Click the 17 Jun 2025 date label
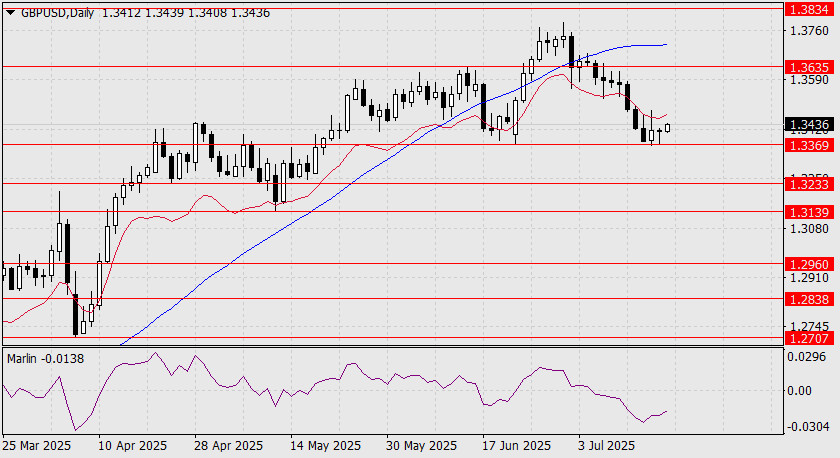Screen dimensions: 840x458 pyautogui.click(x=516, y=446)
